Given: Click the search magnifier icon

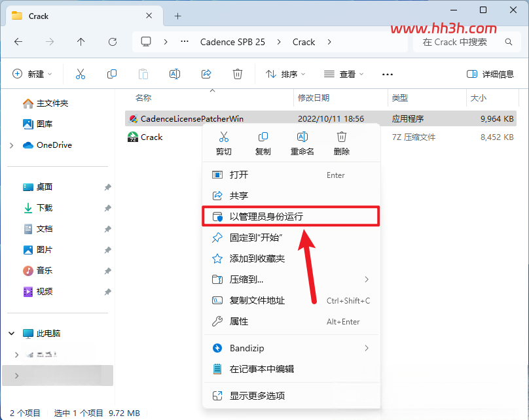Looking at the screenshot, I should (x=509, y=42).
